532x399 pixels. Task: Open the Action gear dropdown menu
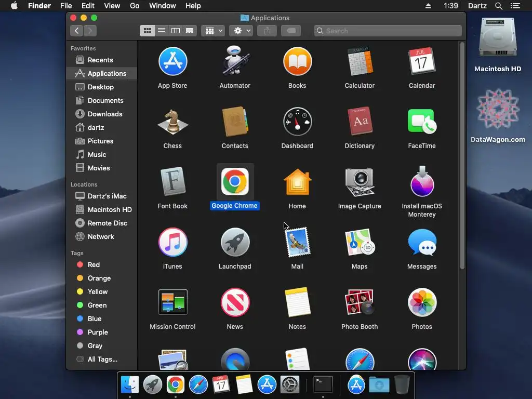(241, 31)
